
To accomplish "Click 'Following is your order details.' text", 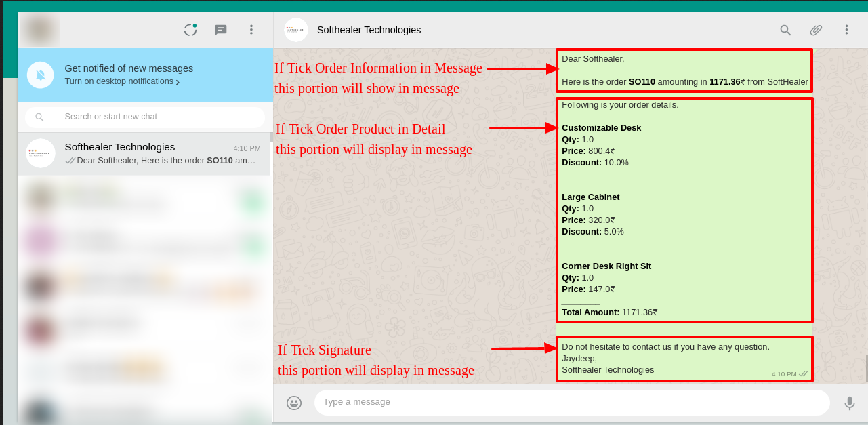I will click(x=620, y=105).
